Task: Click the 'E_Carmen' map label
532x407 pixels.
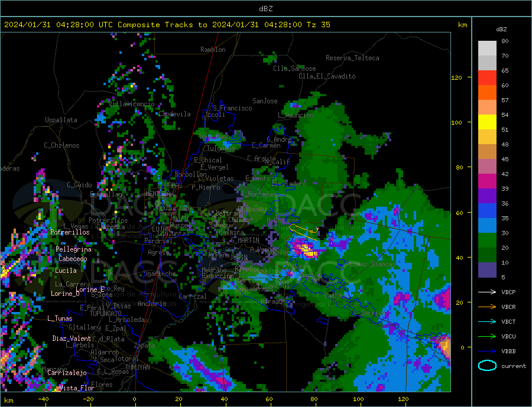Action: pyautogui.click(x=266, y=145)
